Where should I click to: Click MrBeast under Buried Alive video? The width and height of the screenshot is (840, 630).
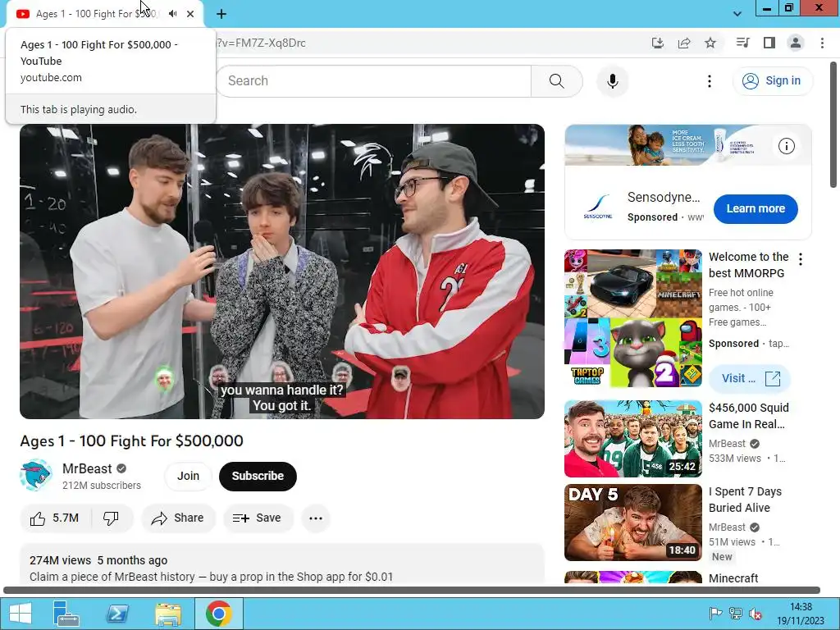coord(727,527)
